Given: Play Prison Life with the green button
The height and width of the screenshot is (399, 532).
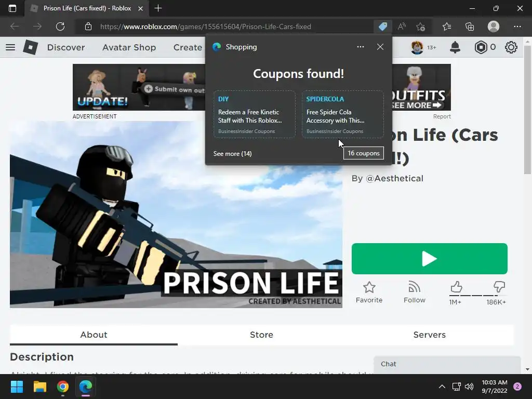Looking at the screenshot, I should (x=430, y=259).
